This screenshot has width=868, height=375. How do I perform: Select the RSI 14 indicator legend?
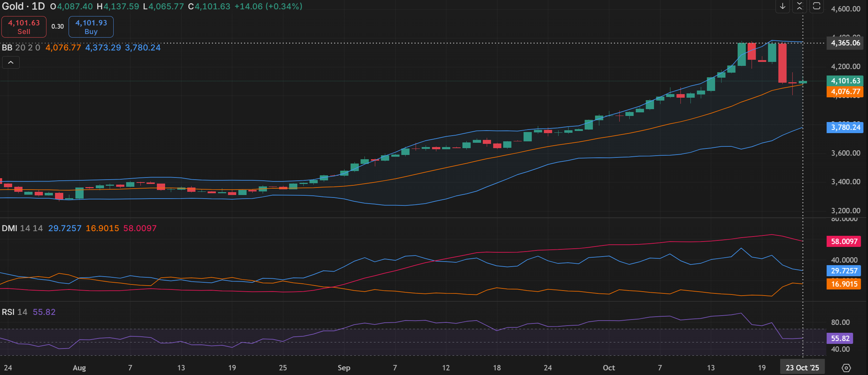point(14,312)
